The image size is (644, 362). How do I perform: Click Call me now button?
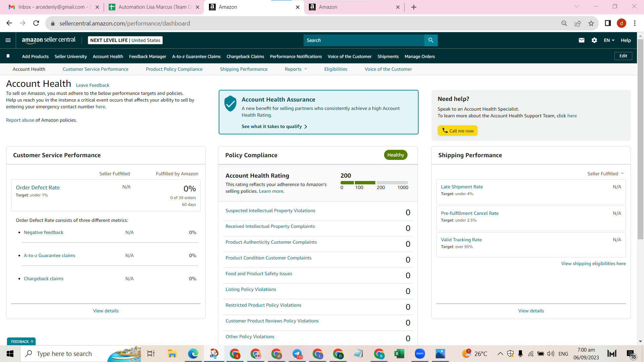coord(458,131)
